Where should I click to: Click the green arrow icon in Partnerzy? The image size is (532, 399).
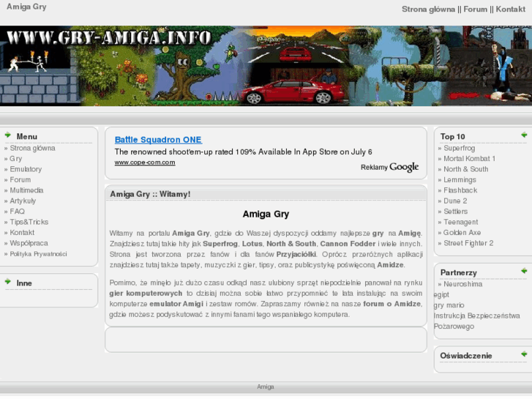click(x=524, y=271)
